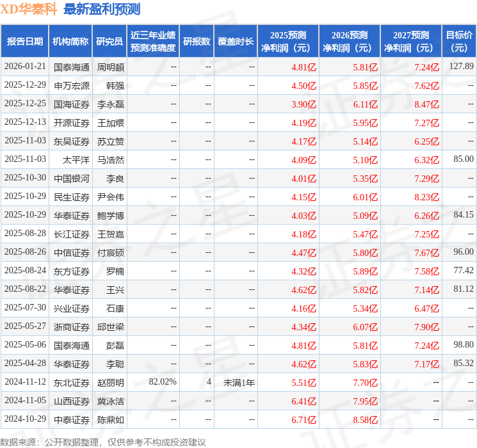This screenshot has height=448, width=477.
Task: Click target price 85.32
Action: click(x=464, y=363)
